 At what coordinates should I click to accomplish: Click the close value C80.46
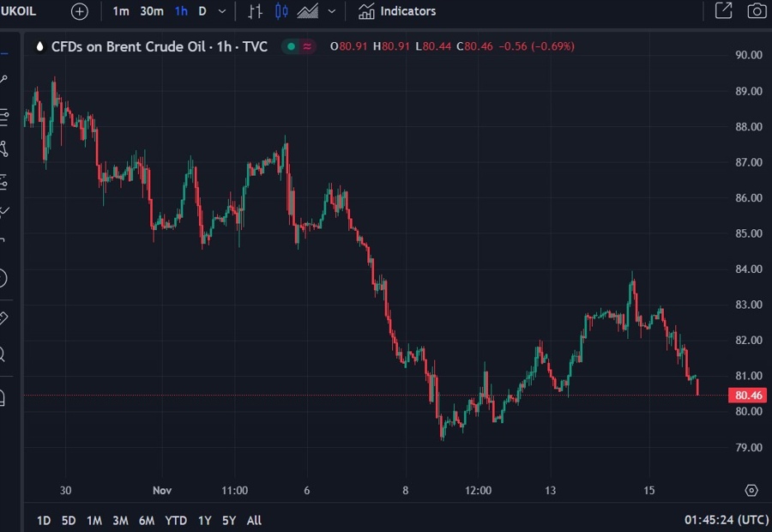(x=474, y=47)
